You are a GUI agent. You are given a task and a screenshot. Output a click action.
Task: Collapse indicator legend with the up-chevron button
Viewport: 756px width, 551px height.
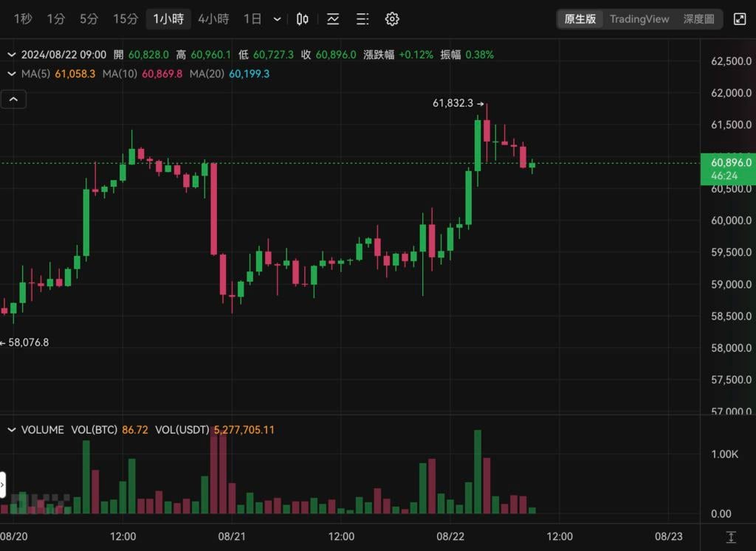click(x=13, y=99)
